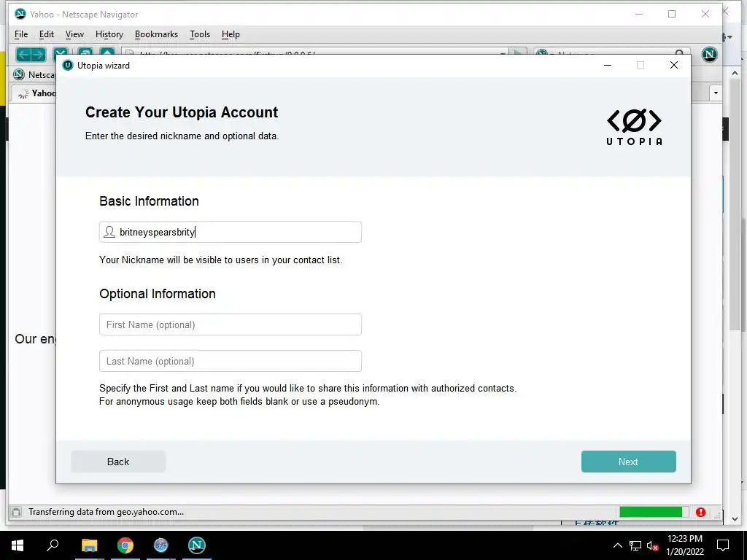Close the Utopia wizard window
Image resolution: width=747 pixels, height=560 pixels.
coord(673,65)
